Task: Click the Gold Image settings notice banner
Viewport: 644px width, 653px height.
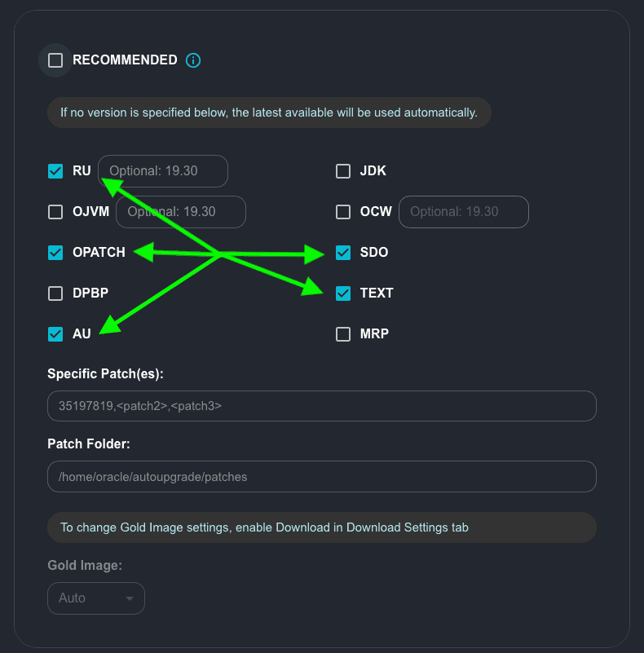Action: point(322,527)
